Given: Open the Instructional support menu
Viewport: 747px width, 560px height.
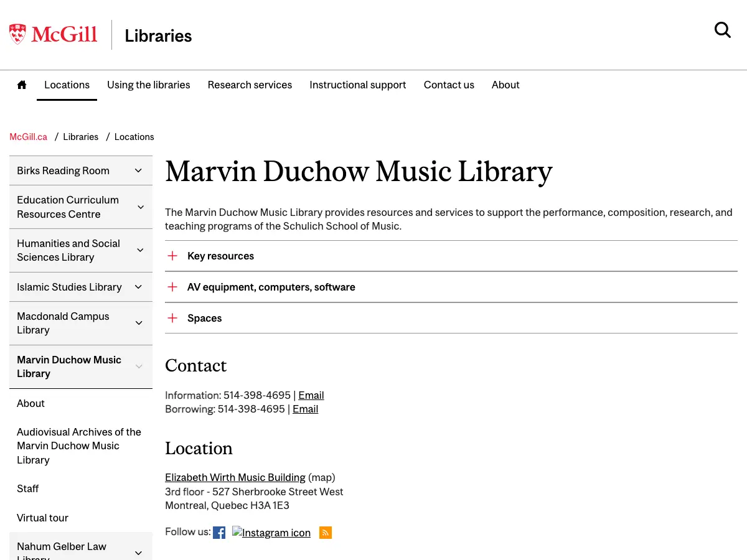Looking at the screenshot, I should [358, 85].
